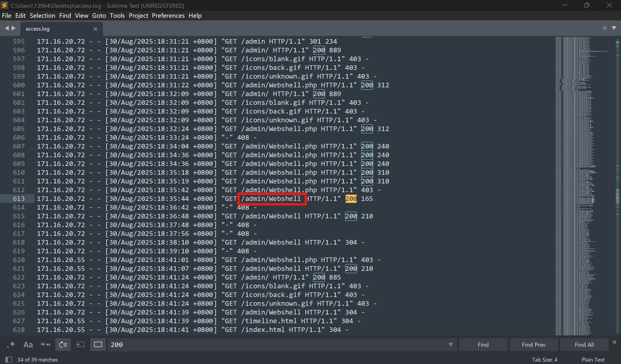
Task: Toggle regular expression search mode
Action: click(11, 345)
